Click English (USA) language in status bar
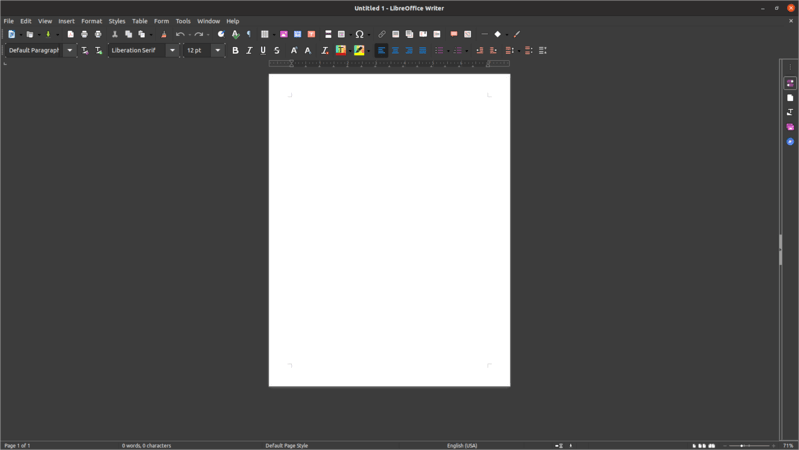Screen dimensions: 799x450 tap(462, 446)
